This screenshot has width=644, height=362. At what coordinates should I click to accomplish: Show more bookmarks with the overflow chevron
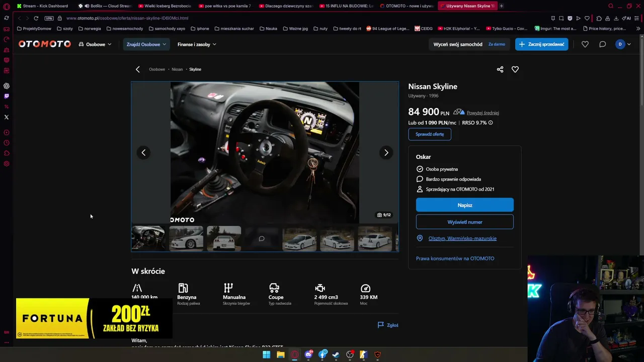pos(638,29)
